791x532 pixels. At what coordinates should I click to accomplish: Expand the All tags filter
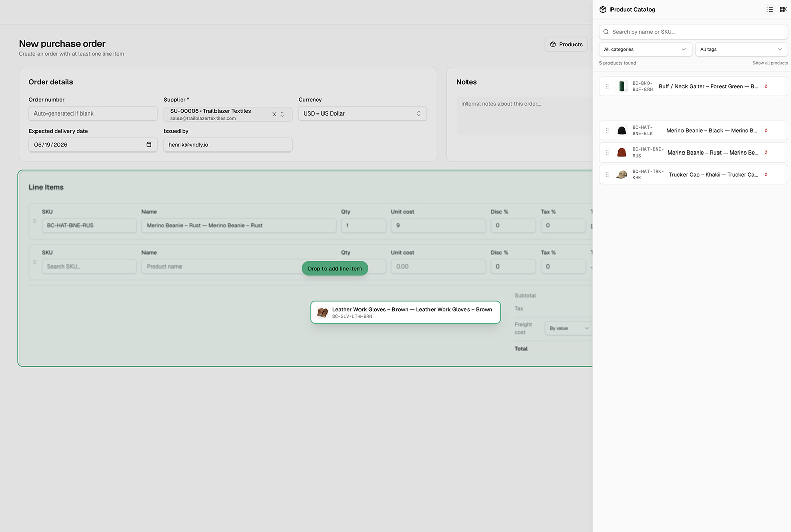tap(741, 49)
